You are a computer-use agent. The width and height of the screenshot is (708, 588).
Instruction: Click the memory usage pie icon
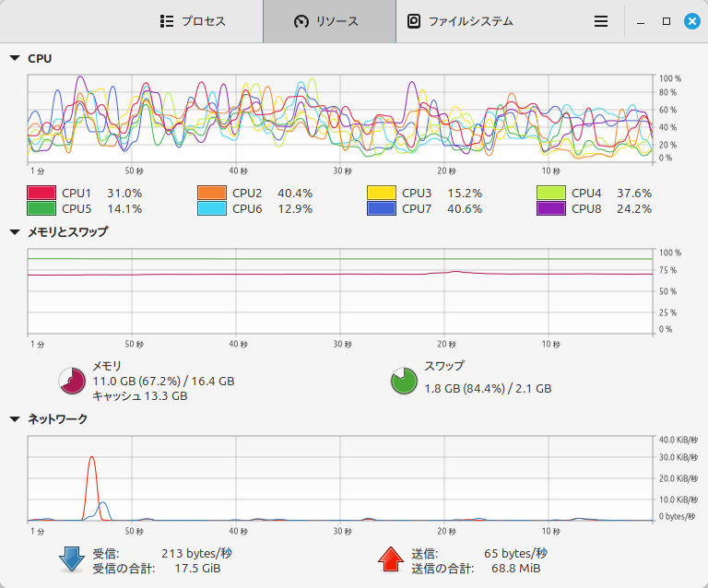tap(72, 380)
